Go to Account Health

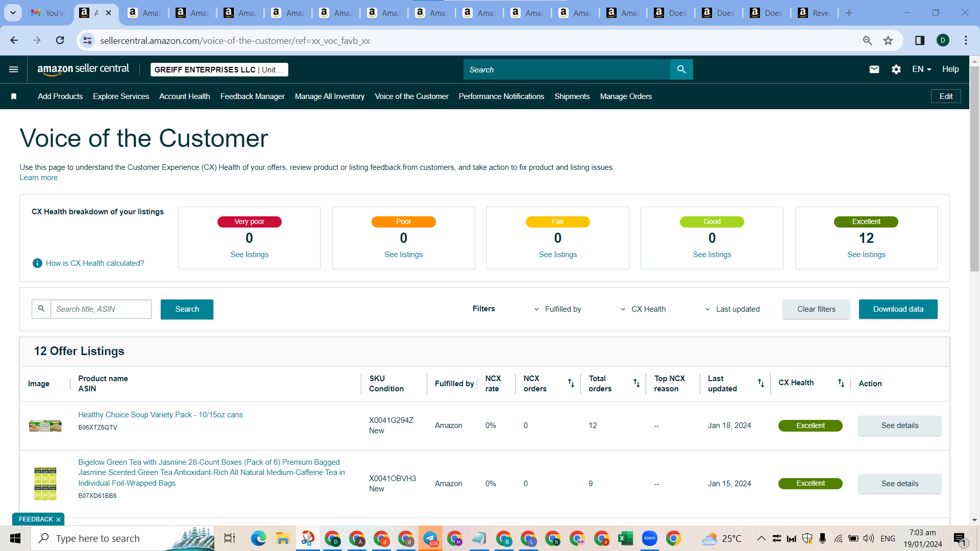tap(185, 96)
